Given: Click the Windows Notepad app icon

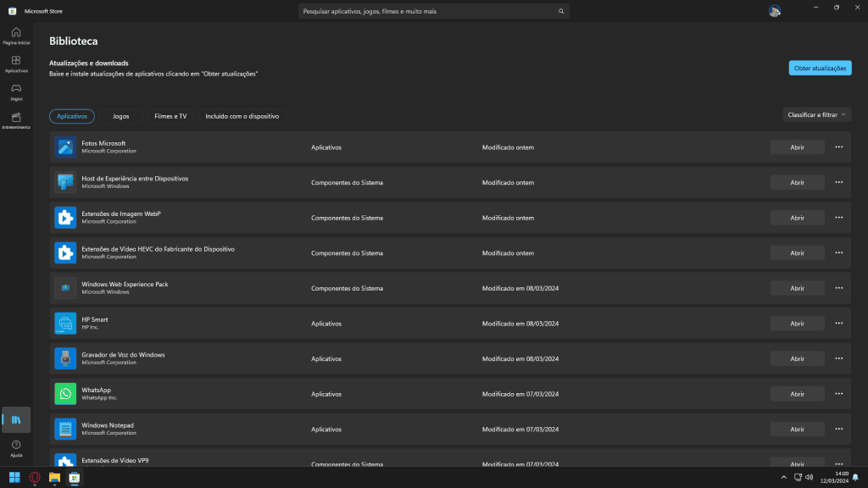Looking at the screenshot, I should coord(65,429).
